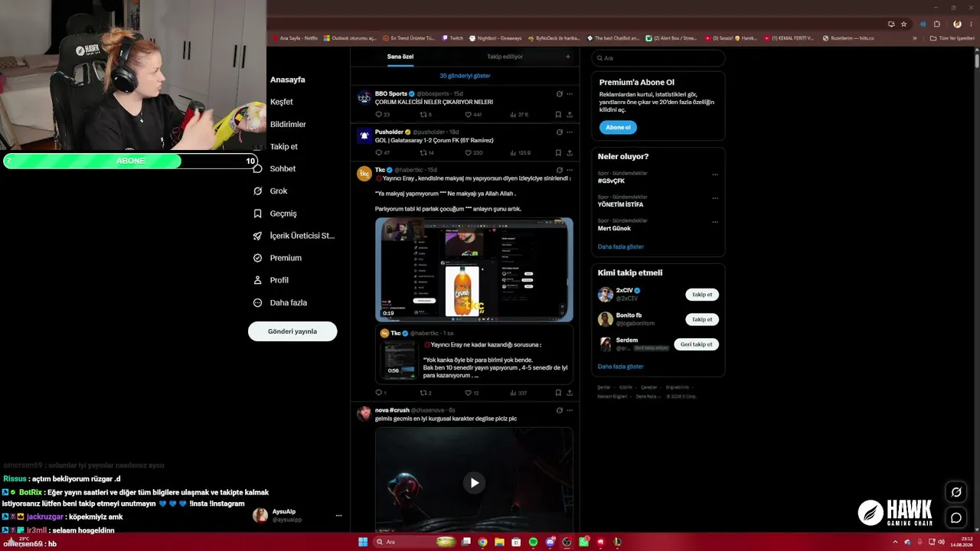Click the Gönderi yayınla button
This screenshot has height=551, width=980.
pos(292,331)
